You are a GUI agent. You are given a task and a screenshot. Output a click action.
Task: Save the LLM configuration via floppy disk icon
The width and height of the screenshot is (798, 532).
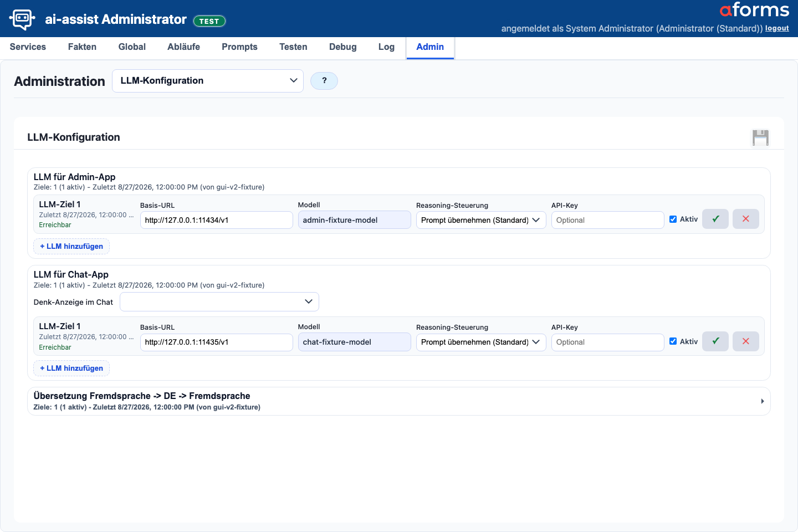click(760, 137)
